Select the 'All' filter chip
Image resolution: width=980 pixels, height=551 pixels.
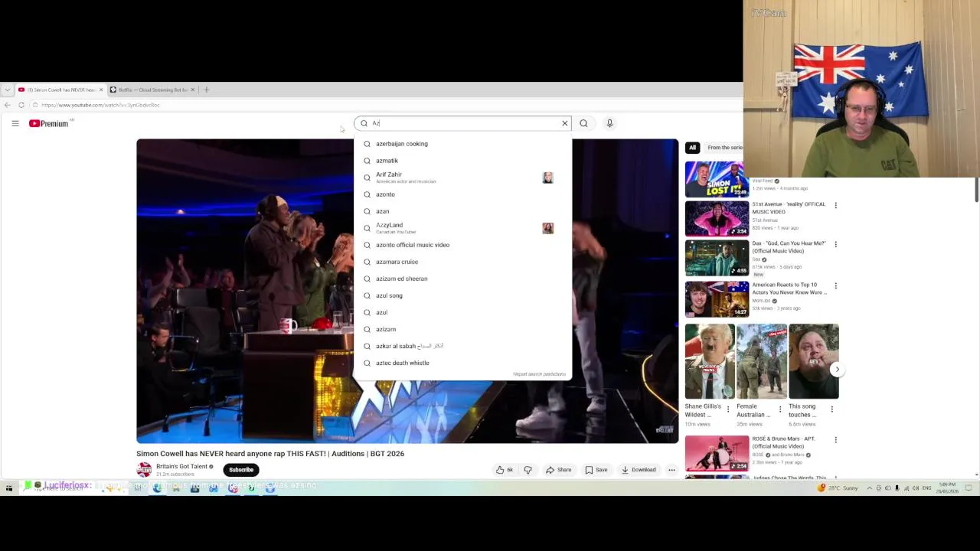click(692, 148)
